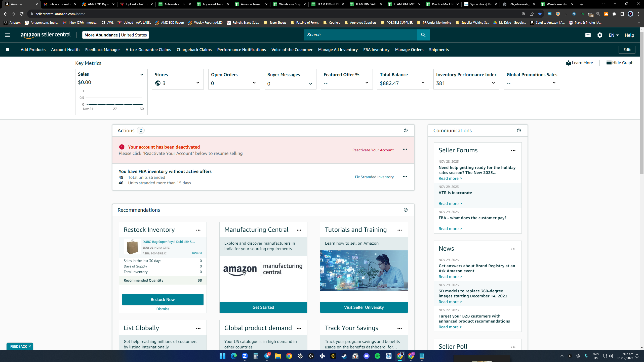Viewport: 644px width, 362px height.
Task: Open Add Products in the navigation bar
Action: 33,50
